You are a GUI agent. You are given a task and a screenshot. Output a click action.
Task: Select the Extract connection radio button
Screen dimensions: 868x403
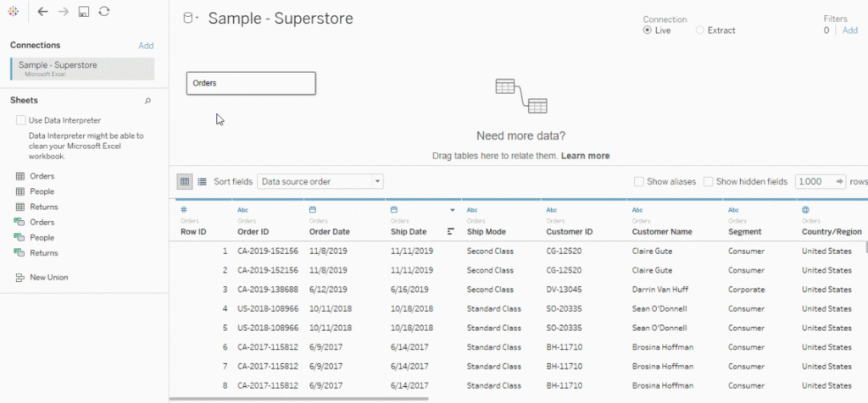[699, 30]
